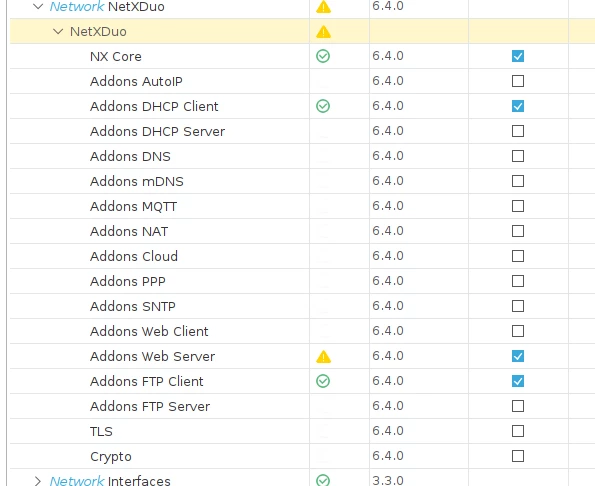Select the TLS row label
Viewport: 595px width, 486px height.
point(101,432)
